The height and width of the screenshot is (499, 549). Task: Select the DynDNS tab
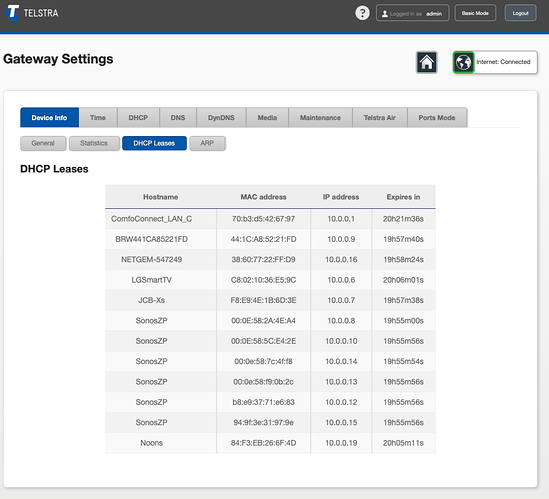221,118
